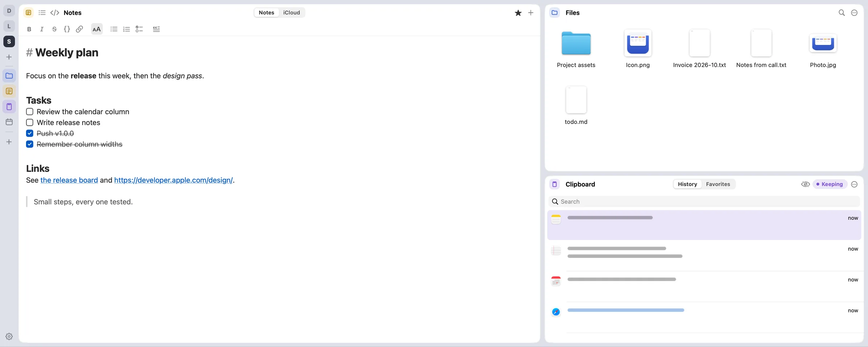Switch to clipboard History tab
Screen dimensions: 868x347
687,184
